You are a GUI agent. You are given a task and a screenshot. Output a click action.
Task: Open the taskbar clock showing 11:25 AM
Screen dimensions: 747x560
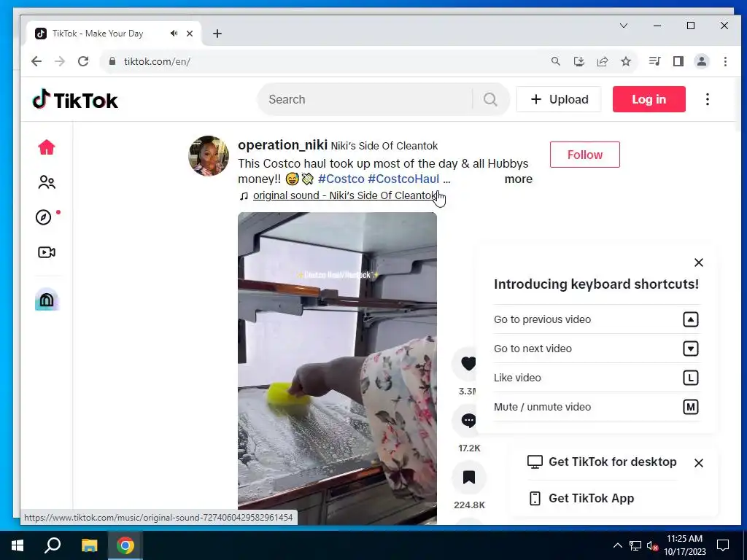click(x=684, y=545)
